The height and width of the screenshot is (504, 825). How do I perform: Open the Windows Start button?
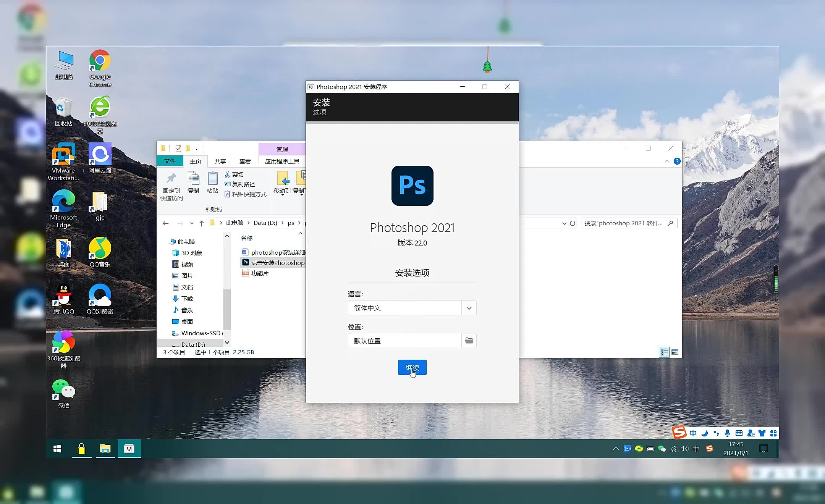[57, 449]
